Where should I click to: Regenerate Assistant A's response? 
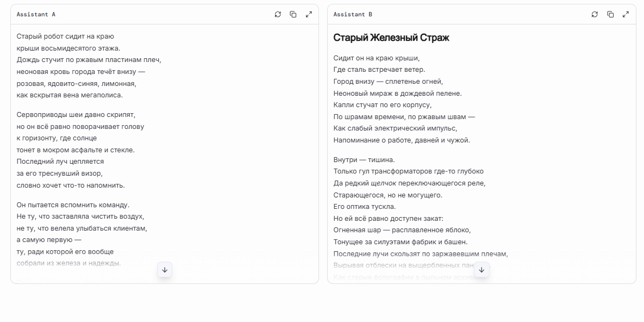[x=278, y=15]
